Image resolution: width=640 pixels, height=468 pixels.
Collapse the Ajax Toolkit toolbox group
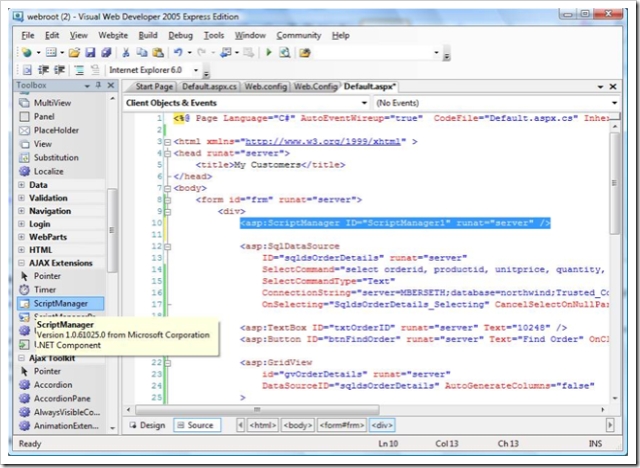(x=21, y=358)
